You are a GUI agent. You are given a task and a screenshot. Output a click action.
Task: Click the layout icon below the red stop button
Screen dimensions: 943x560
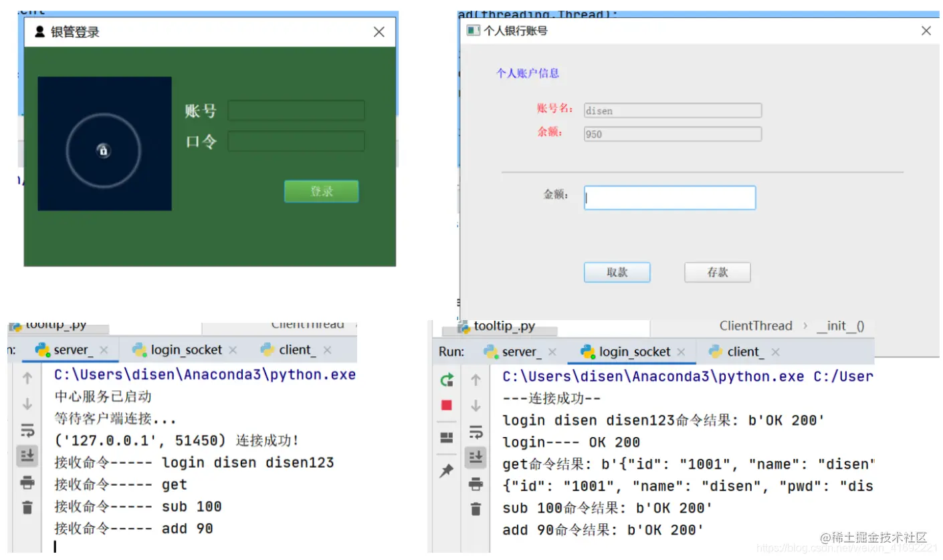pyautogui.click(x=447, y=438)
